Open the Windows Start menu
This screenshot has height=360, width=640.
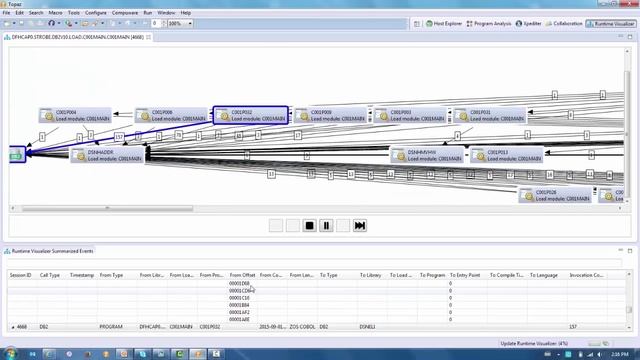(x=10, y=353)
